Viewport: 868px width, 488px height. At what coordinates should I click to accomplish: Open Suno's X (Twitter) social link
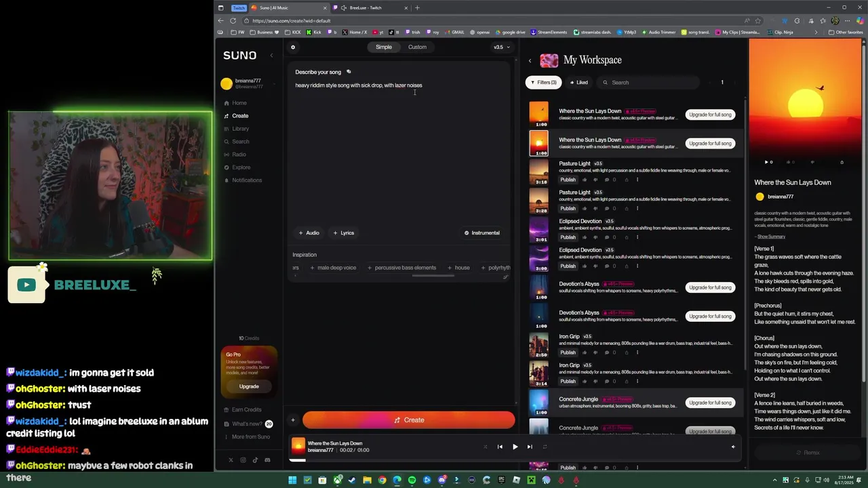point(231,460)
